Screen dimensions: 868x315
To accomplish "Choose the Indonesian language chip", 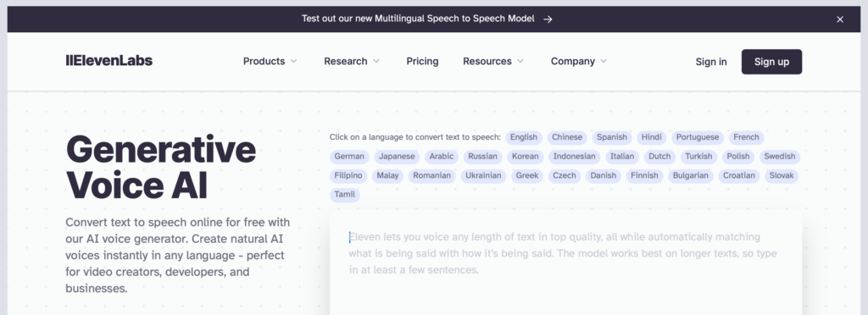I will pyautogui.click(x=575, y=157).
